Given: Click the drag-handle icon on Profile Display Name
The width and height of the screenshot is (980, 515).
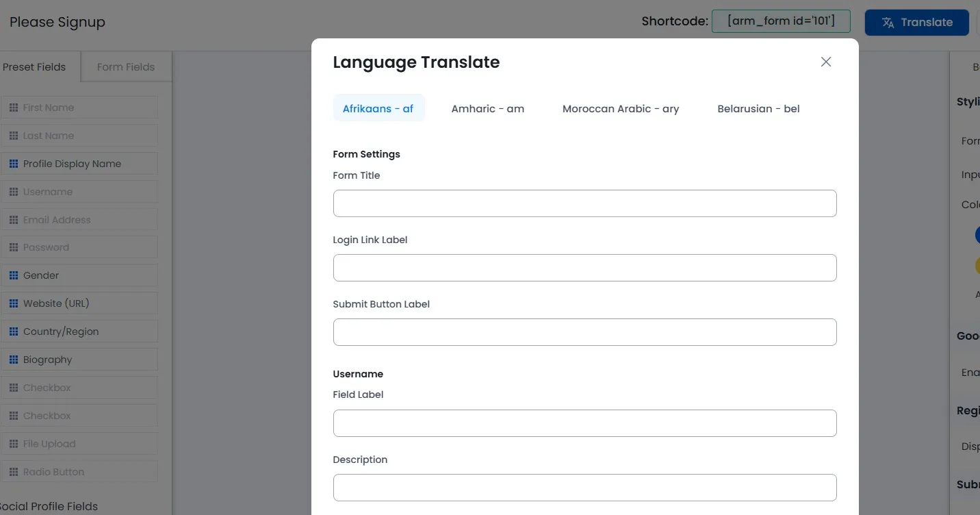Looking at the screenshot, I should coord(14,163).
